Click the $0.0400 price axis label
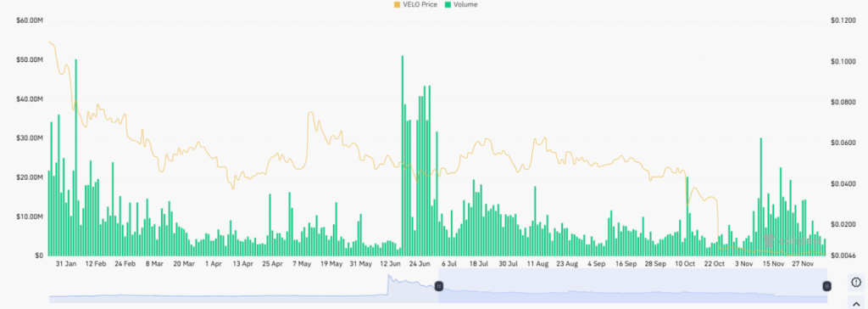Screen dimensions: 868x309 coord(843,183)
